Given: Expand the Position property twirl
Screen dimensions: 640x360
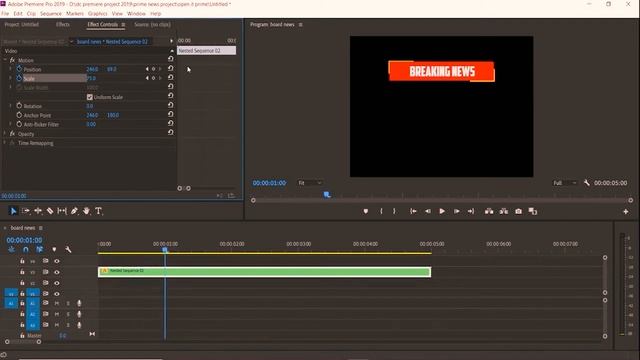Looking at the screenshot, I should pyautogui.click(x=11, y=69).
